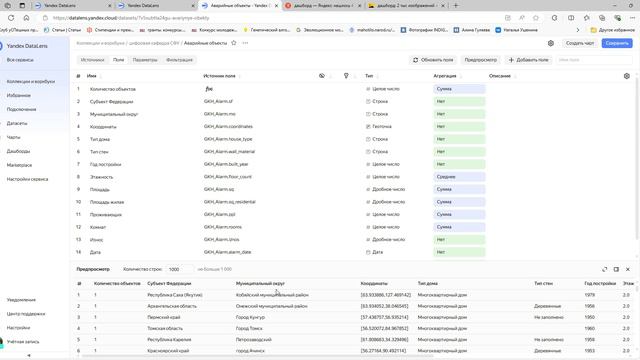The width and height of the screenshot is (640, 360).
Task: Click Создать чарт button
Action: (580, 43)
